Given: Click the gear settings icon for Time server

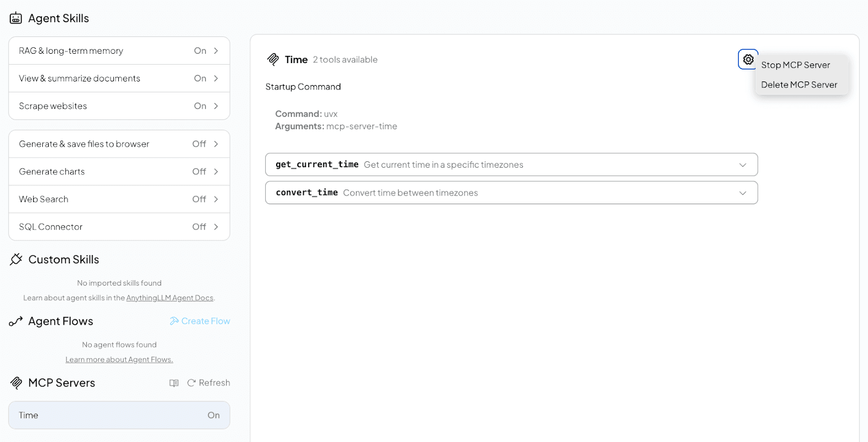Looking at the screenshot, I should click(748, 59).
